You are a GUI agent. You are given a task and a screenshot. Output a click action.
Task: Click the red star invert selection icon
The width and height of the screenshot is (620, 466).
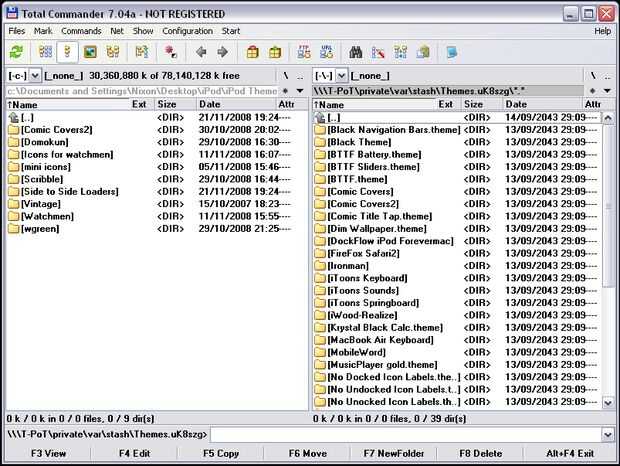(x=171, y=52)
